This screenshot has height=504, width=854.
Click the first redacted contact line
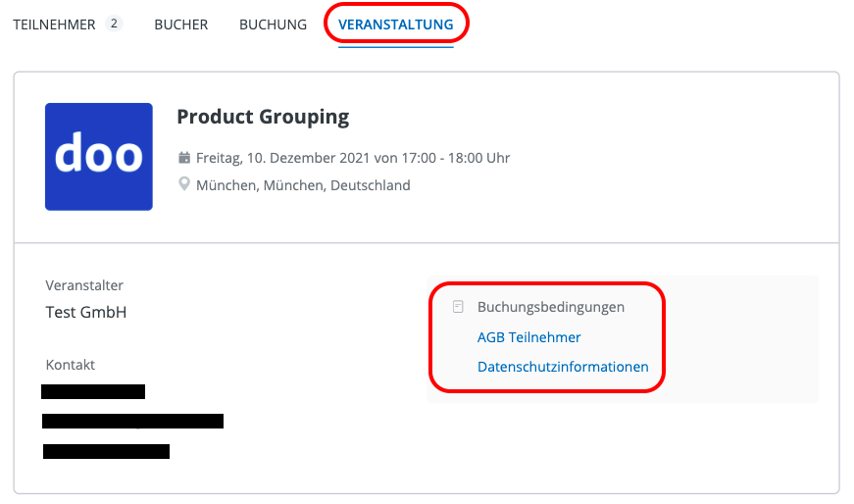pos(93,392)
